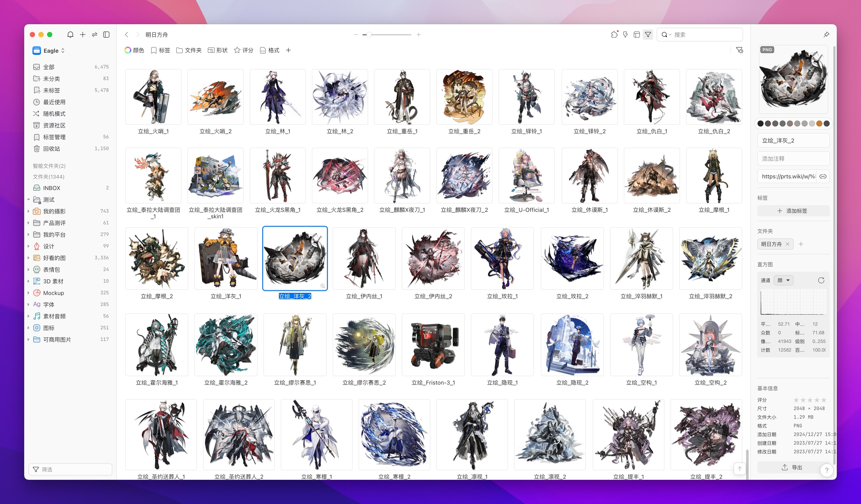Edit the name field 立绘_洋灰_2
861x504 pixels.
click(x=793, y=141)
